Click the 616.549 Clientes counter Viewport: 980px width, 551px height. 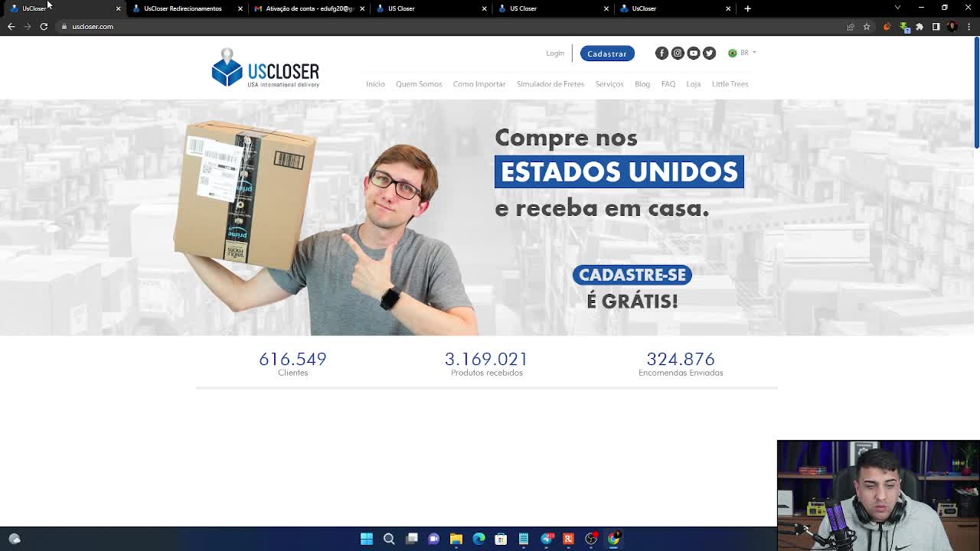pyautogui.click(x=292, y=364)
